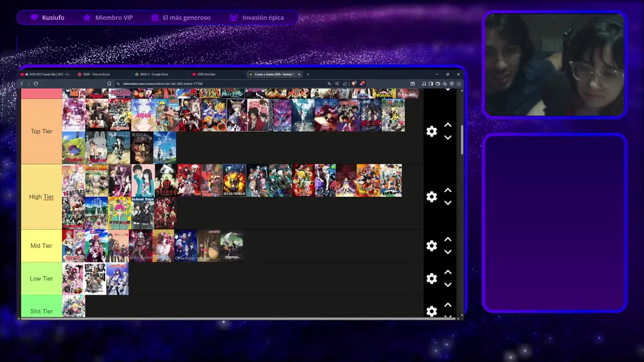This screenshot has height=362, width=644.
Task: Close the Create a Anime tab
Action: coord(299,74)
